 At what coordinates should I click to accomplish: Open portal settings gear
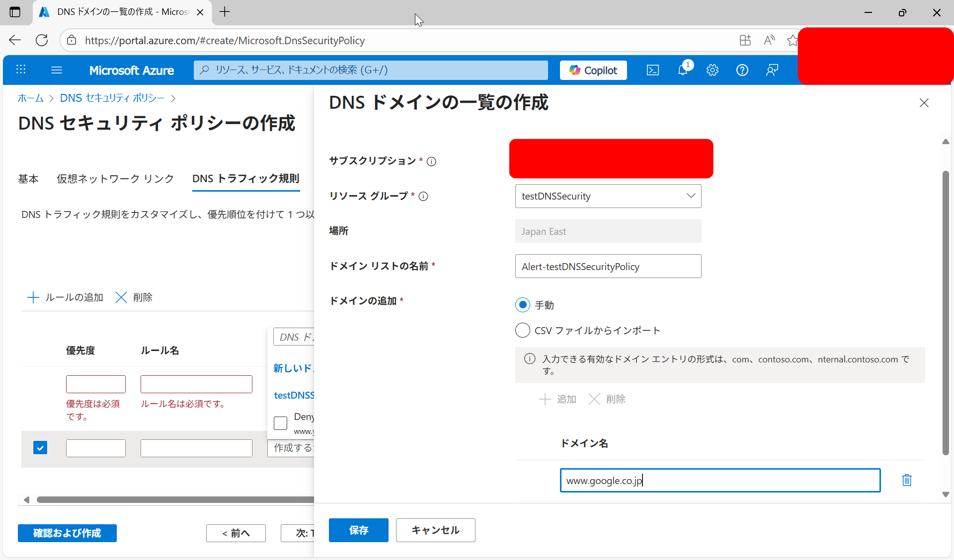(x=713, y=70)
